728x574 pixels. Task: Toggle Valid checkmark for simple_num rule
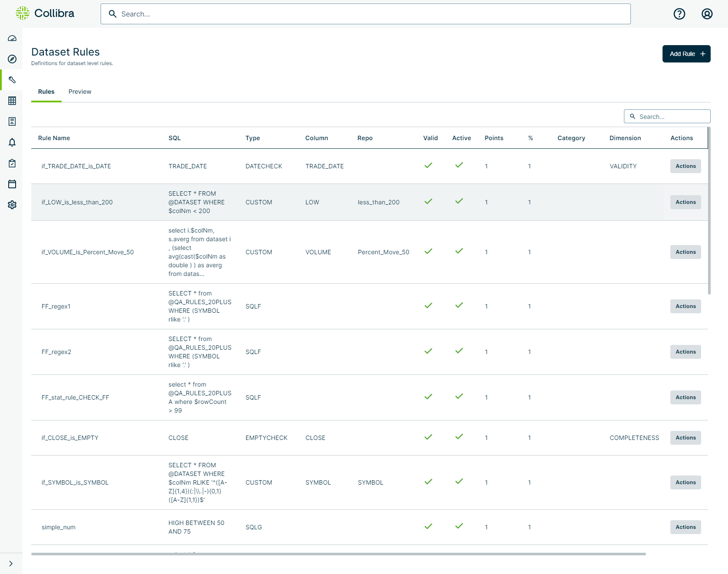428,526
